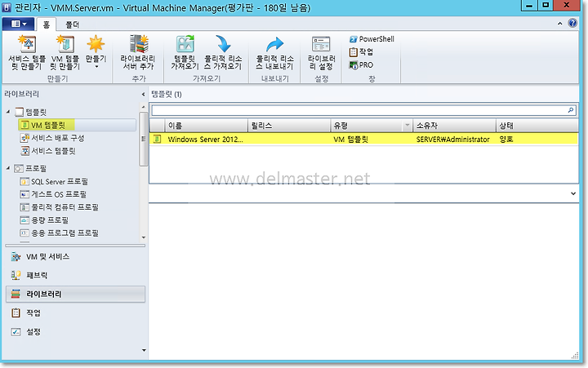The image size is (588, 368).
Task: Select 용량 프로필 tree item
Action: pyautogui.click(x=44, y=220)
